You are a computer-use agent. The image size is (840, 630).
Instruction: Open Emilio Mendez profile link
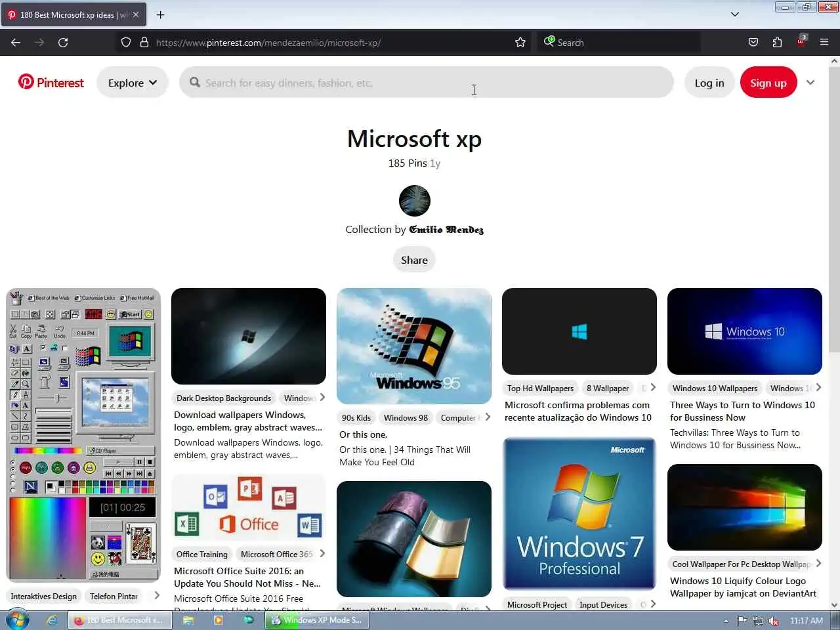click(446, 230)
